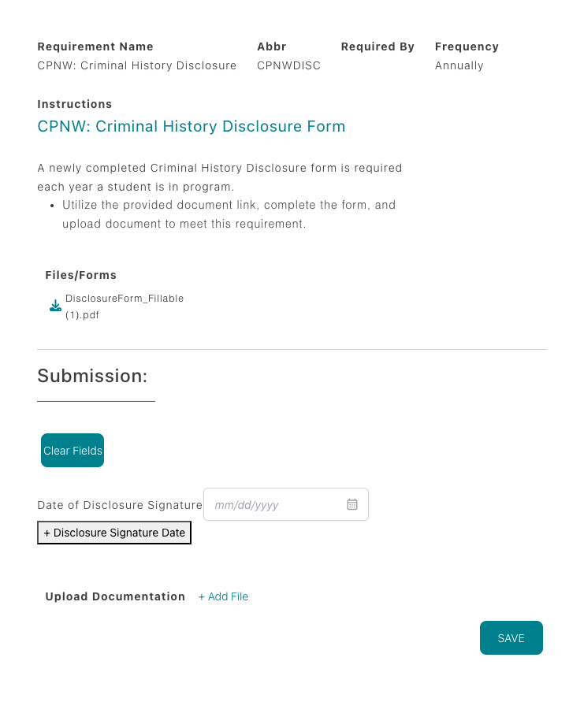Save the requirement submission
The height and width of the screenshot is (728, 569).
pyautogui.click(x=511, y=638)
